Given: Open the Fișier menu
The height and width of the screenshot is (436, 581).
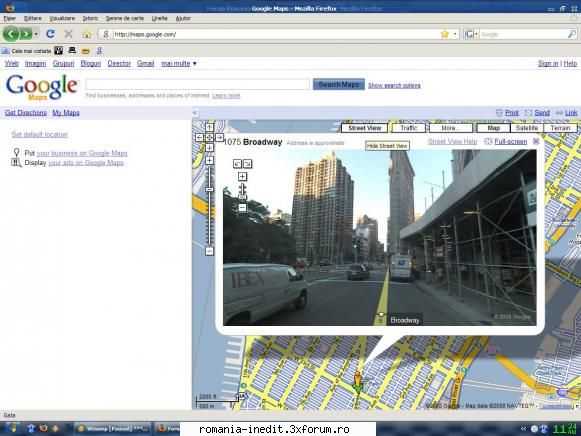Looking at the screenshot, I should click(x=10, y=18).
